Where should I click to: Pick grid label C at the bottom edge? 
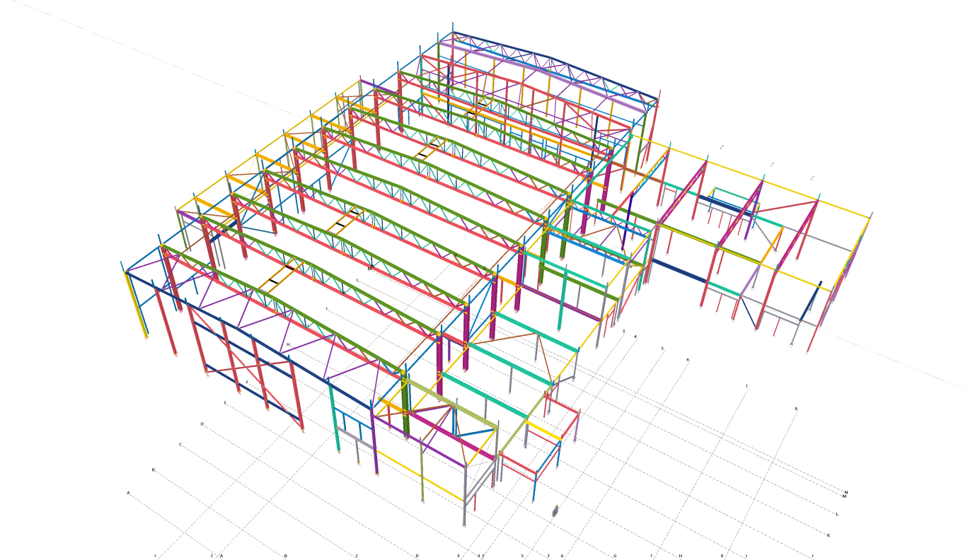click(357, 556)
